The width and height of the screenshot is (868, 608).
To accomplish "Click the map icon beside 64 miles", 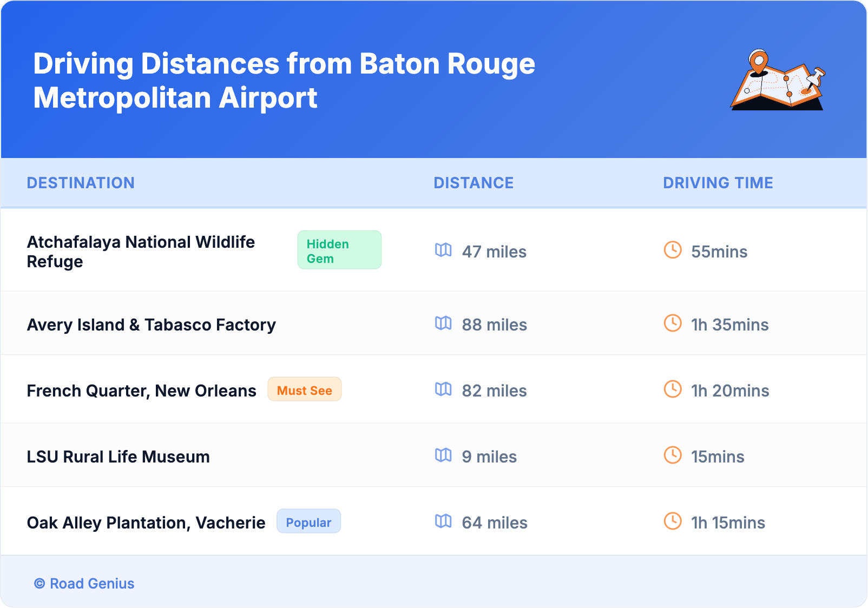I will point(443,521).
